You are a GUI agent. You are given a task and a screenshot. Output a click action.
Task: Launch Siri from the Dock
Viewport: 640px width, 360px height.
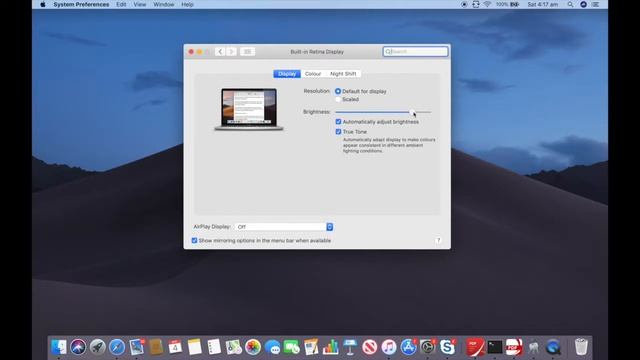pyautogui.click(x=78, y=347)
